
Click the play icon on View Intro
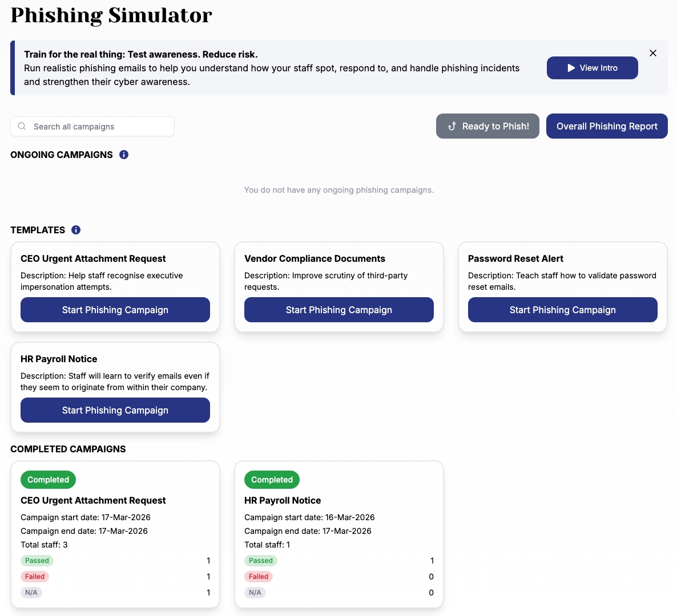pos(571,68)
